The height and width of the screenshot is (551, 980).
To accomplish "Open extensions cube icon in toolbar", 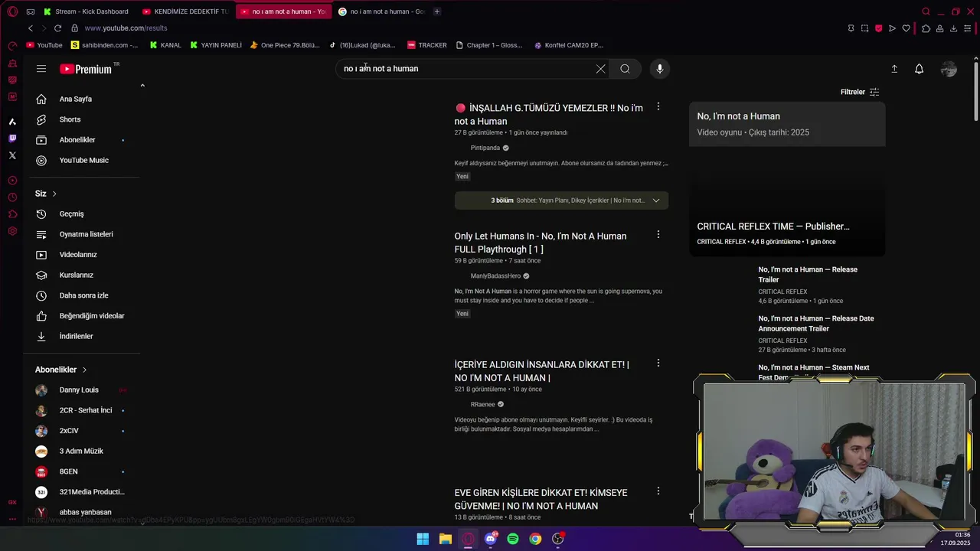I will pyautogui.click(x=926, y=28).
